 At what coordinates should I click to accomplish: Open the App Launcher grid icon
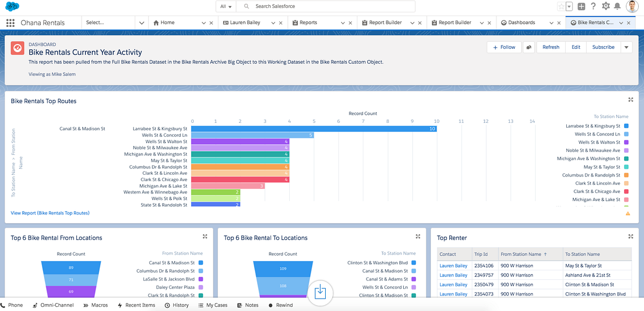(x=10, y=23)
